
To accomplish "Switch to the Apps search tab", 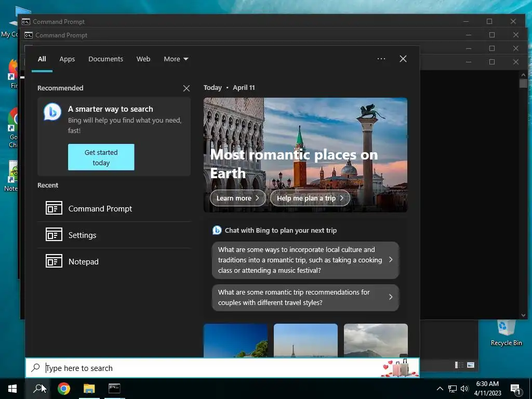I will point(67,59).
